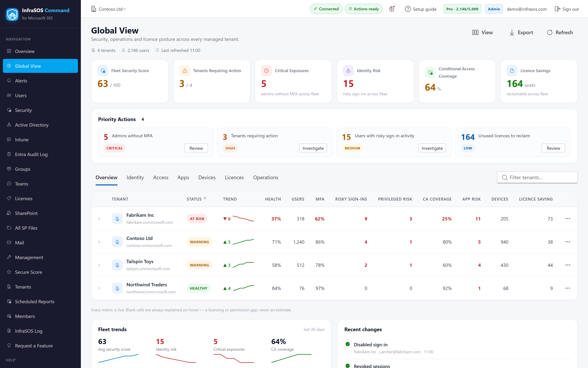The height and width of the screenshot is (368, 588).
Task: Switch to the Access tab
Action: click(161, 177)
